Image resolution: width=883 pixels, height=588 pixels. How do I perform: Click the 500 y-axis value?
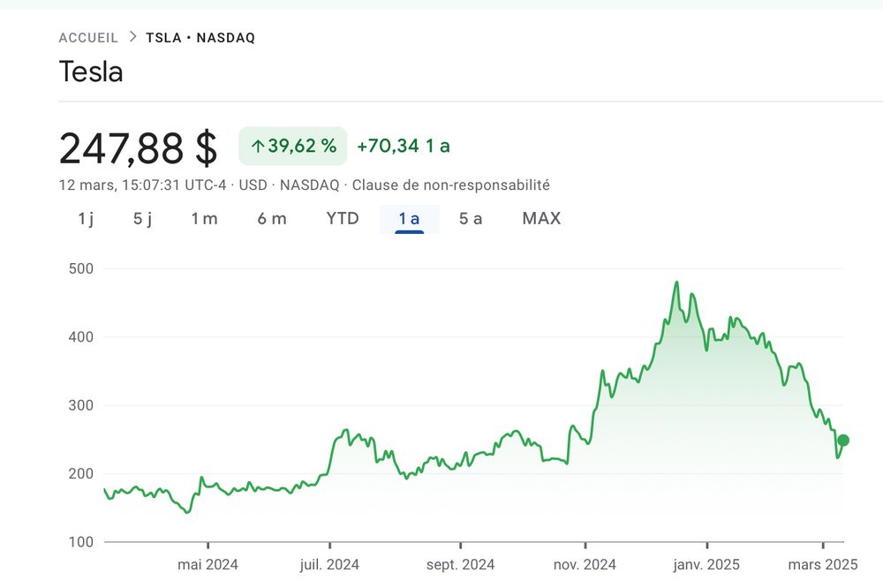81,268
